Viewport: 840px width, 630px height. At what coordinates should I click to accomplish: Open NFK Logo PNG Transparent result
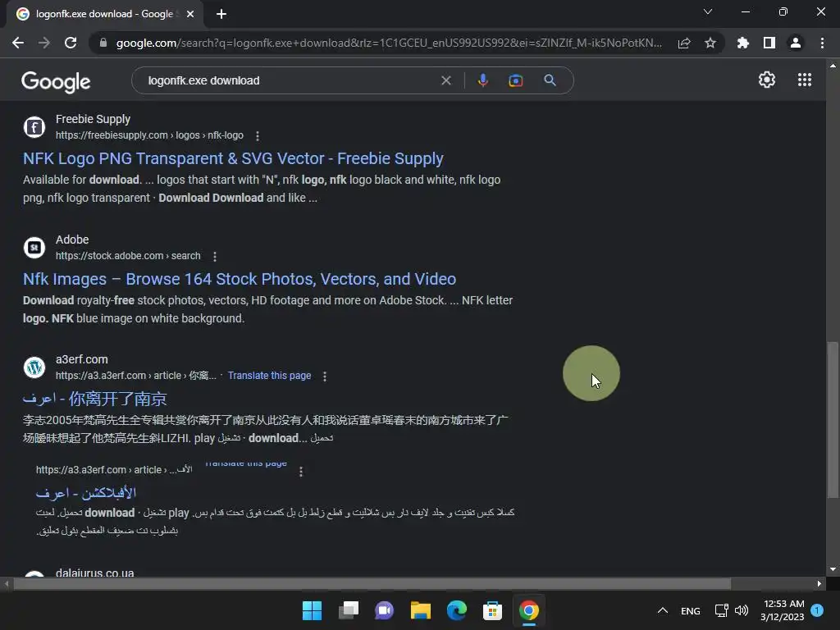point(233,158)
